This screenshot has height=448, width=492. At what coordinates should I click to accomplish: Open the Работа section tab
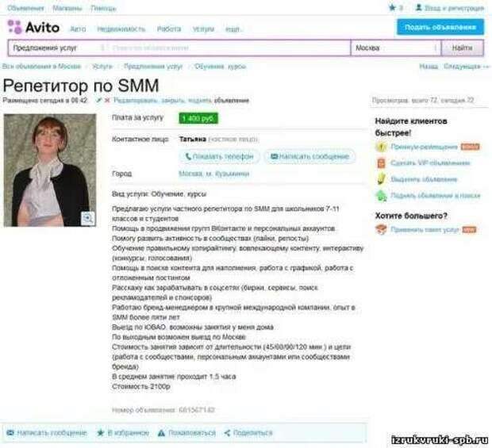[169, 29]
